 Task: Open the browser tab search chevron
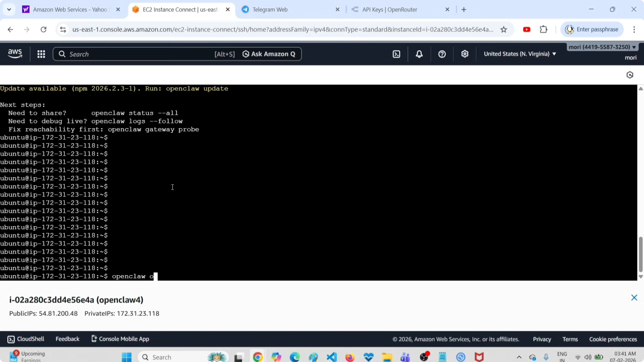tap(9, 9)
